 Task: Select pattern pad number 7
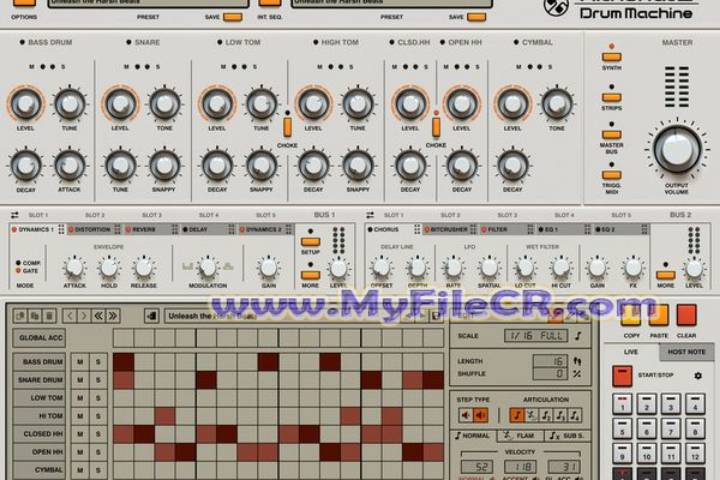click(671, 429)
